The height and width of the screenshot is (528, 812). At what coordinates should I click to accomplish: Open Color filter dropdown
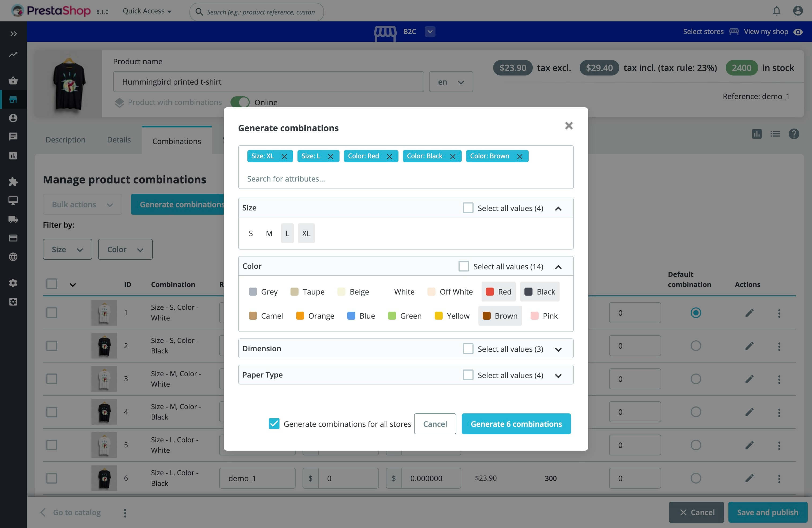pos(125,249)
